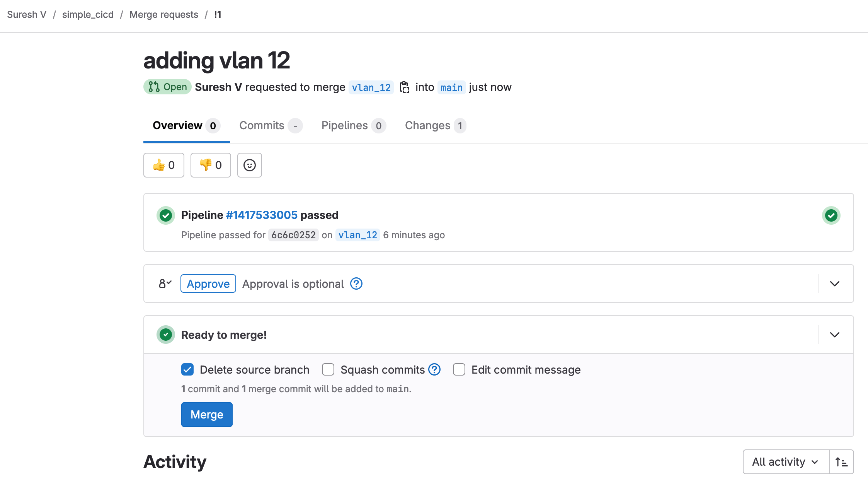This screenshot has width=868, height=485.
Task: Open pipeline #1417533005 link
Action: 262,215
